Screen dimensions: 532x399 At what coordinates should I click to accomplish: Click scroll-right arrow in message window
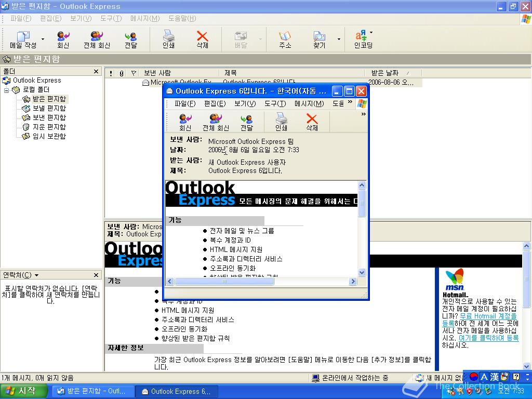353,281
